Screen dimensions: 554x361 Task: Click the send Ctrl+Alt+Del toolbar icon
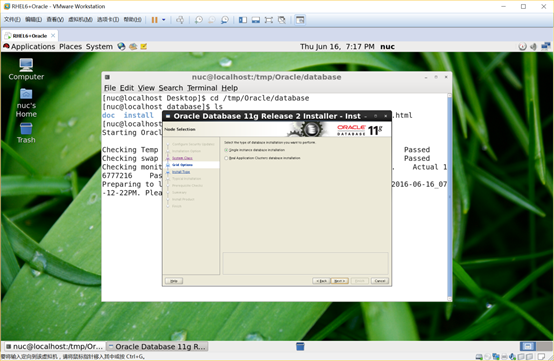pyautogui.click(x=180, y=20)
